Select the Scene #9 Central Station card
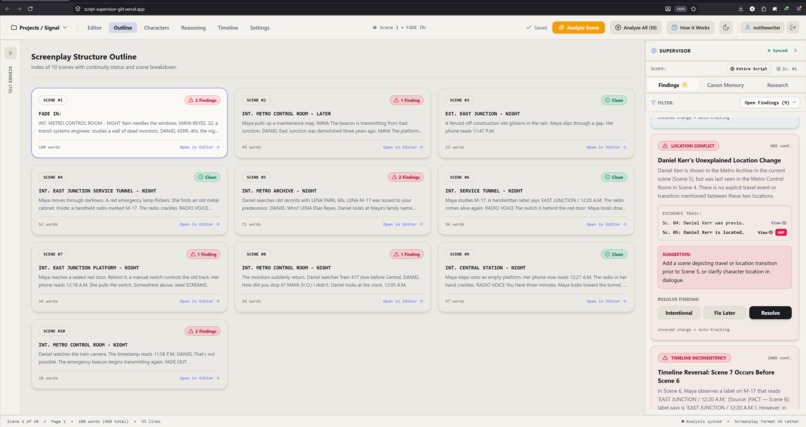This screenshot has width=806, height=427. [x=536, y=277]
